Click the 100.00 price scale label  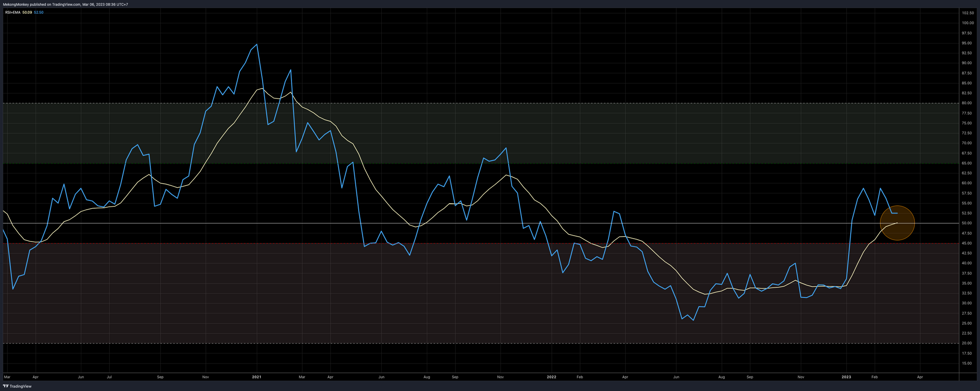968,23
